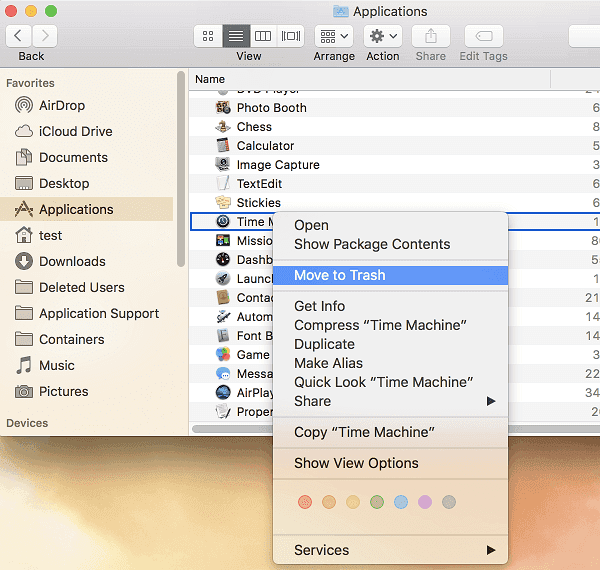The width and height of the screenshot is (600, 570).
Task: Choose Show Package Contents
Action: tap(390, 244)
